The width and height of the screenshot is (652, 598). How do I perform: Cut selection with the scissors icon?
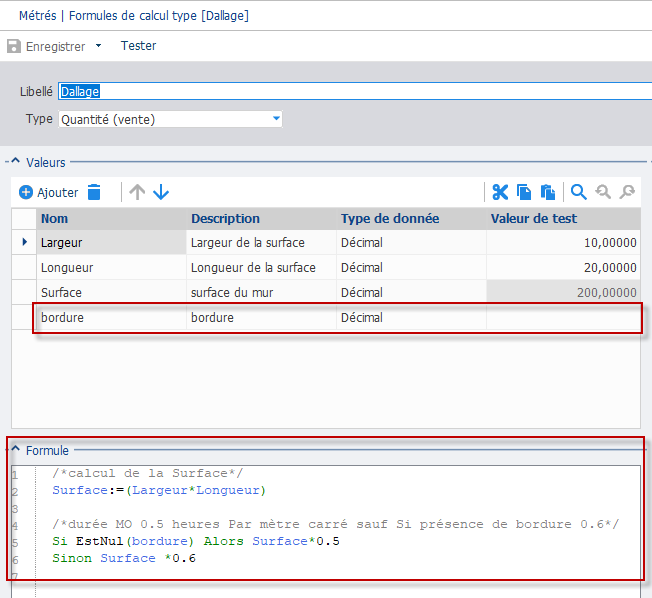500,192
